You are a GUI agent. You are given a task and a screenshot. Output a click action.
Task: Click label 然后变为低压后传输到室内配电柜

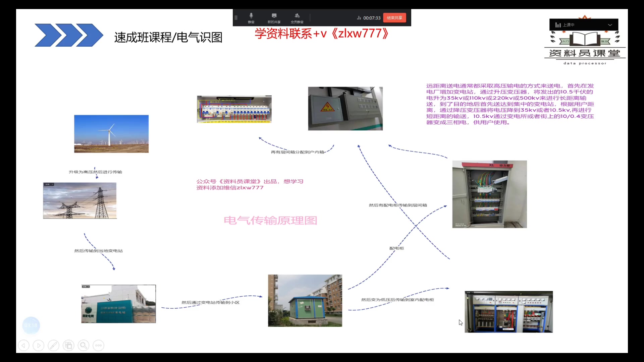coord(397,300)
